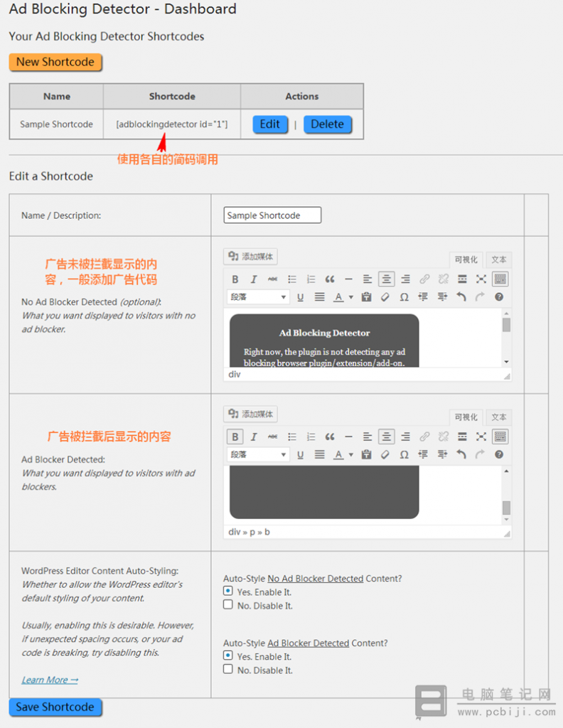This screenshot has width=563, height=728.
Task: Focus the Name / Description input field
Action: [272, 215]
